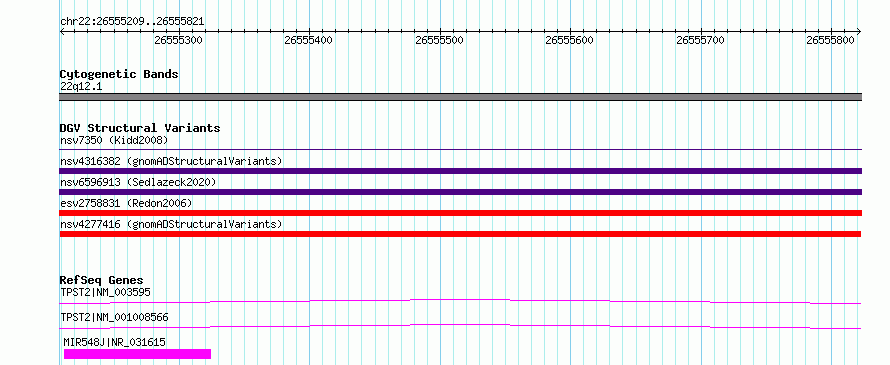This screenshot has height=365, width=890.
Task: Click the red esv2758831 variant bar
Action: click(460, 213)
